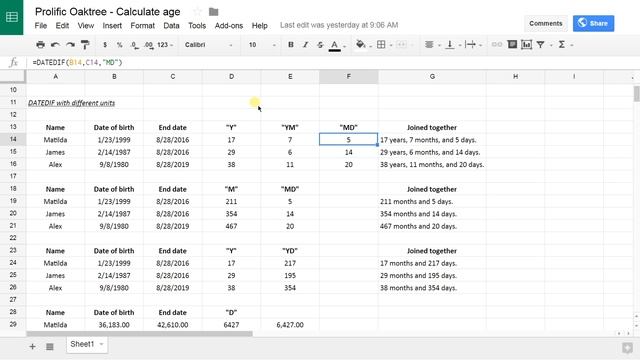The height and width of the screenshot is (360, 640).
Task: Open the fill color picker
Action: click(x=360, y=44)
